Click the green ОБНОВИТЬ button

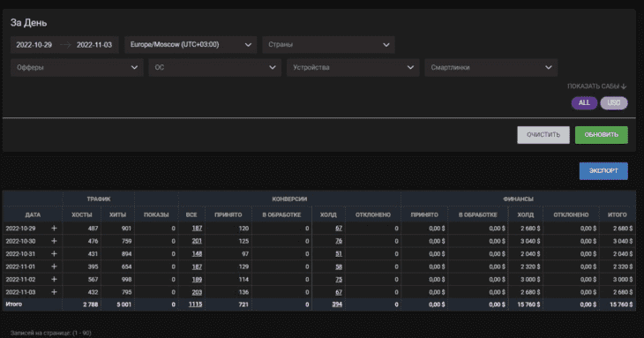[602, 135]
